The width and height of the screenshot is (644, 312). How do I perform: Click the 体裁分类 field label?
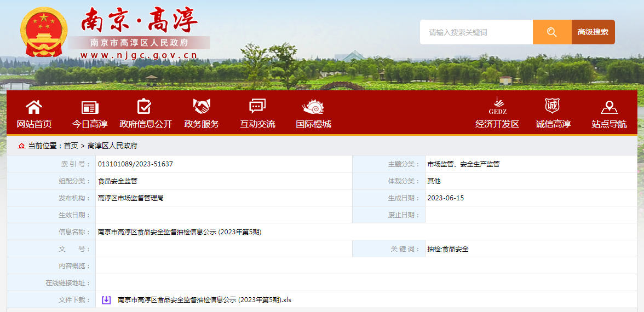pos(404,181)
